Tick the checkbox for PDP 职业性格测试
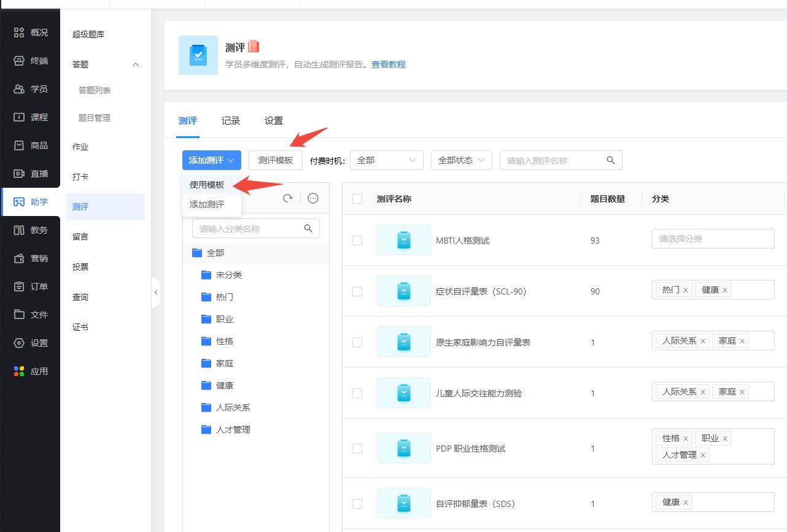This screenshot has height=532, width=787. [357, 449]
